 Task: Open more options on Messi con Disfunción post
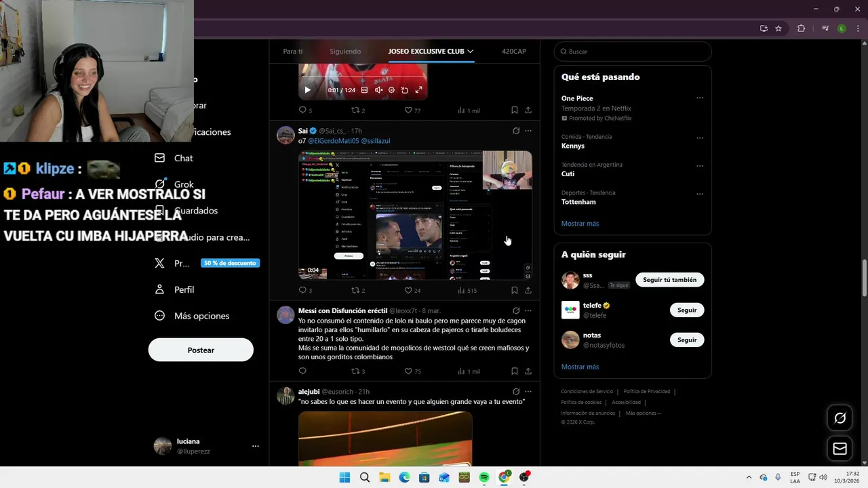pyautogui.click(x=528, y=311)
